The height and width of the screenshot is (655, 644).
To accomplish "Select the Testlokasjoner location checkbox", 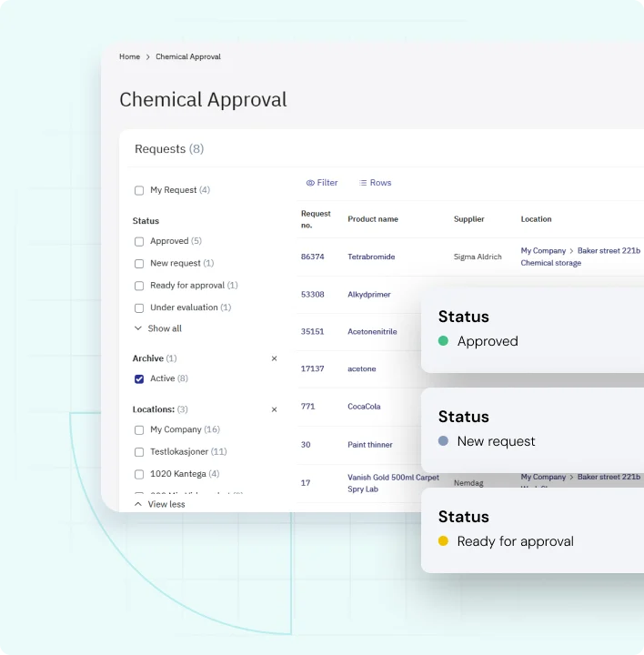I will [139, 452].
